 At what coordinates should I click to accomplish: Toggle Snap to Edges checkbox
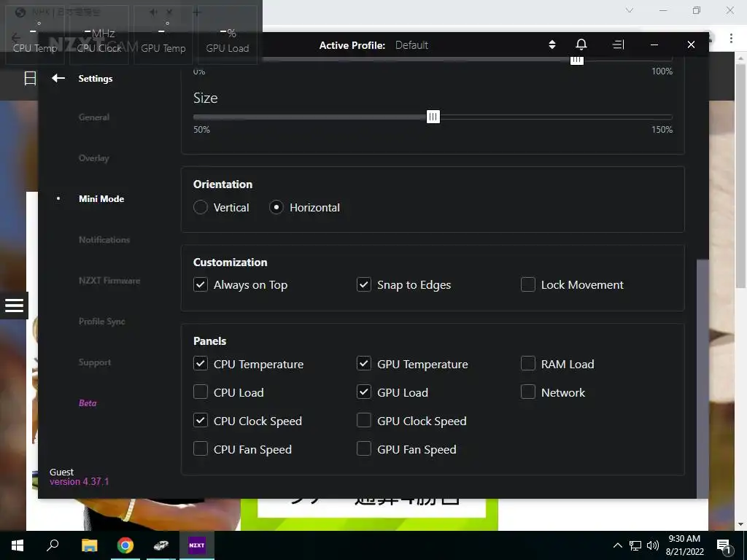(x=364, y=285)
